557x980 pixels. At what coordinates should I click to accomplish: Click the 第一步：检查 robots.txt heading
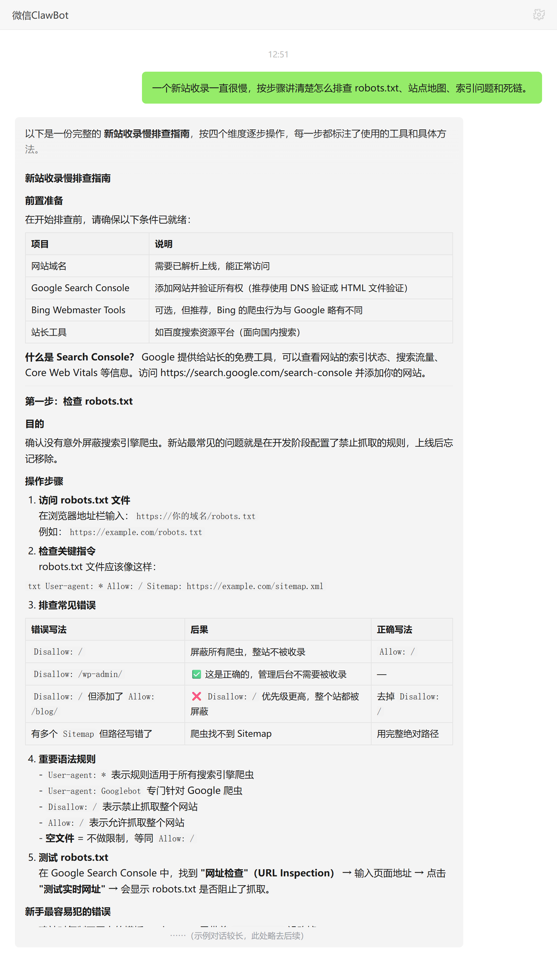point(79,401)
